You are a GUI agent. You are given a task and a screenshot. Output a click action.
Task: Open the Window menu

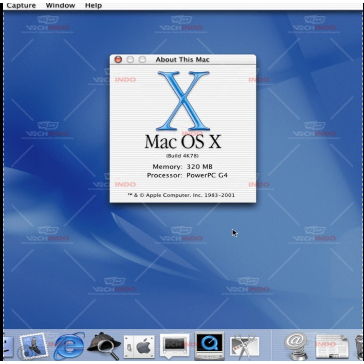click(60, 5)
